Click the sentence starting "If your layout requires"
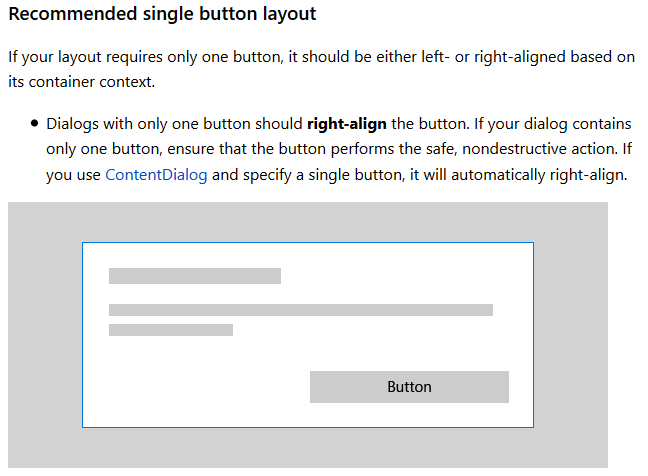This screenshot has width=648, height=476. tap(321, 69)
